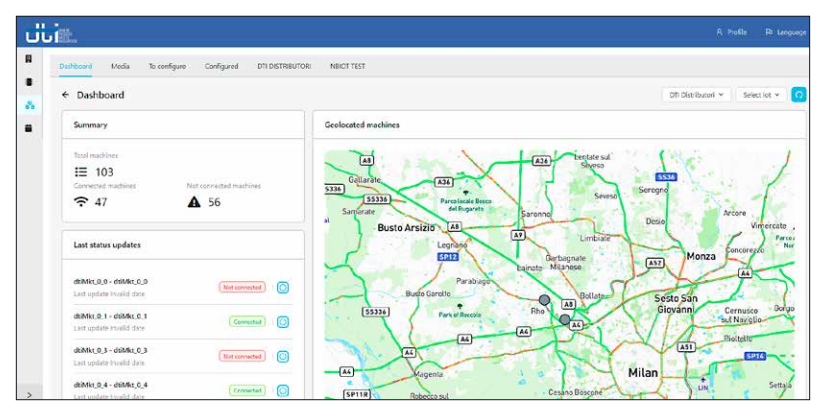Click Last status updates heading
This screenshot has width=821, height=416.
pyautogui.click(x=107, y=245)
